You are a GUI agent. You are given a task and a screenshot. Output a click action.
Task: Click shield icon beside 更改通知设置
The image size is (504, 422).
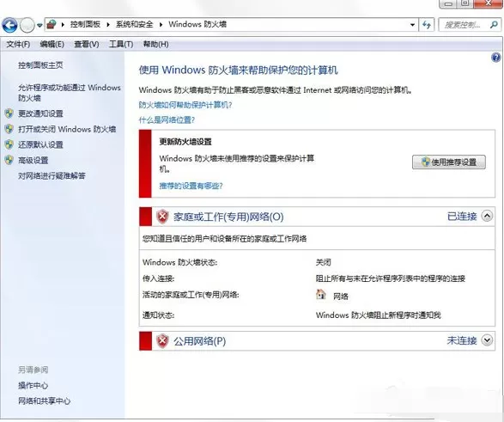(x=9, y=113)
